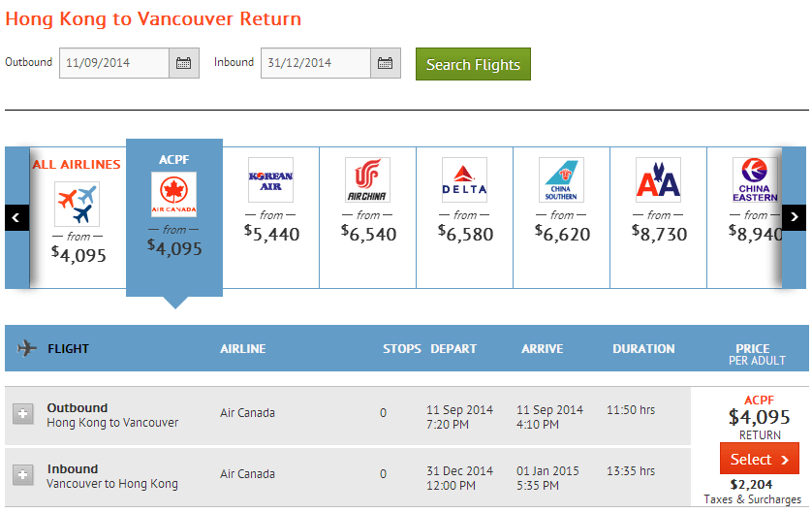
Task: Open the Inbound date calendar picker
Action: pyautogui.click(x=386, y=64)
